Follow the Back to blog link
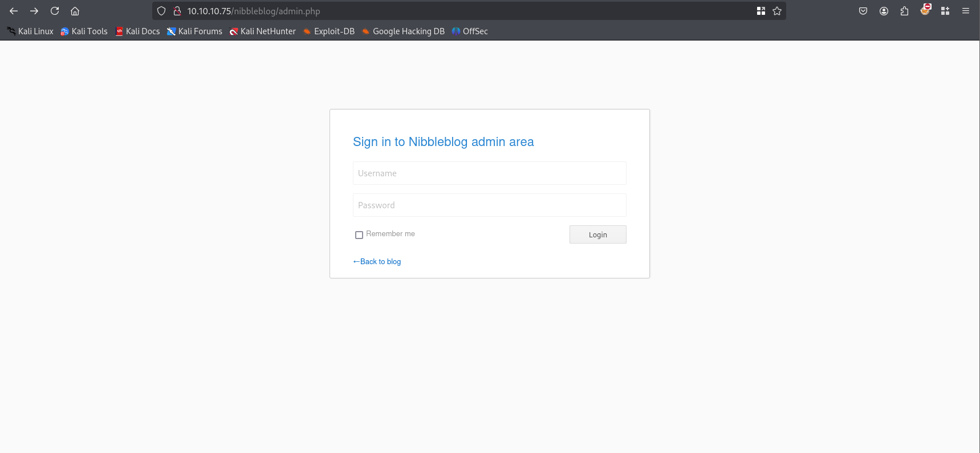This screenshot has height=453, width=980. [x=377, y=261]
